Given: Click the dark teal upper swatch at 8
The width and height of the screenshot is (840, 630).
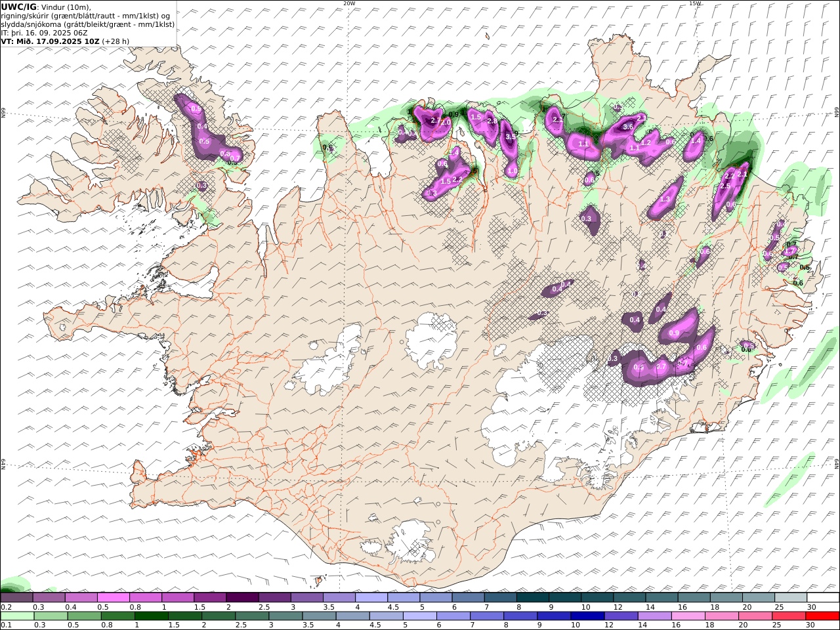Looking at the screenshot, I should point(532,598).
